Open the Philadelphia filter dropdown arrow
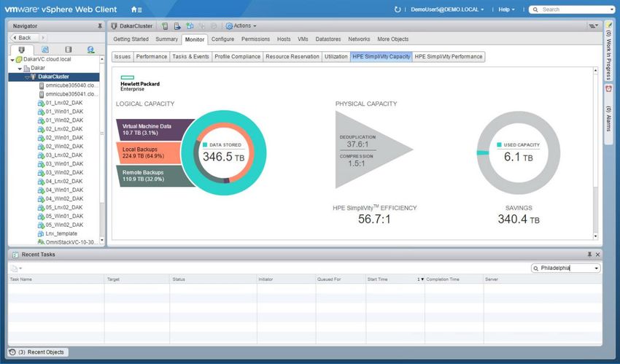This screenshot has width=620, height=364. click(x=596, y=268)
